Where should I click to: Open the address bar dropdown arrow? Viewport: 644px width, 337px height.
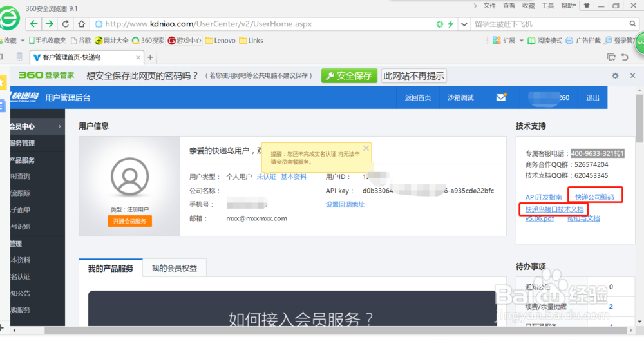[464, 24]
